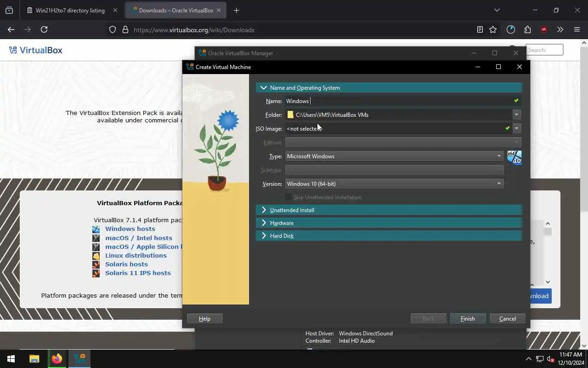The width and height of the screenshot is (588, 368).
Task: Click the padlock site security icon
Action: pyautogui.click(x=125, y=30)
